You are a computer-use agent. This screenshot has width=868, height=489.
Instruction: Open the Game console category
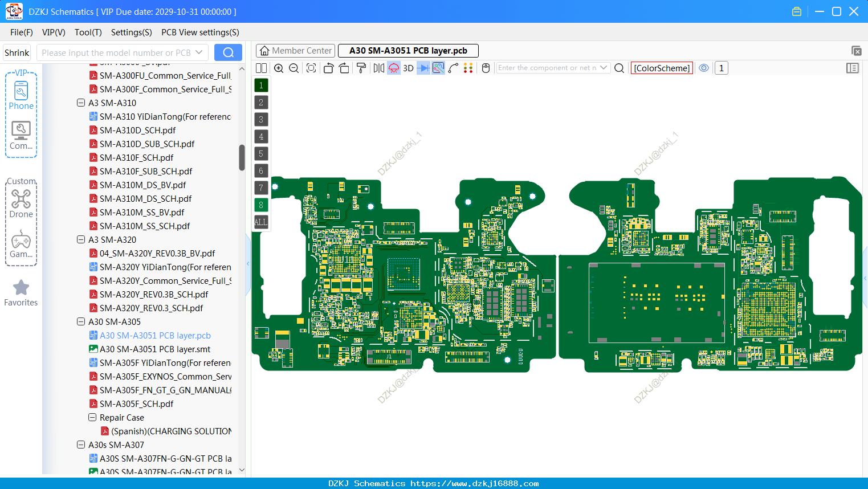[x=21, y=244]
